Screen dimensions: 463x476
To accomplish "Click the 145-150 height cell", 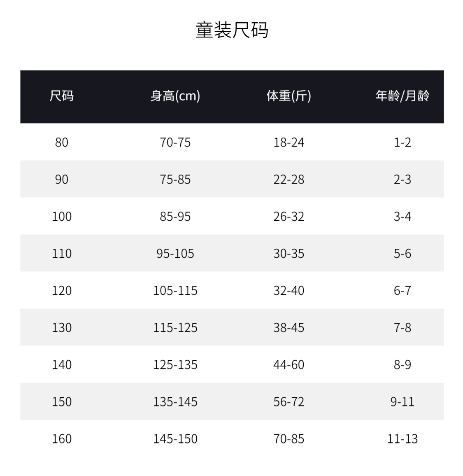I will click(x=175, y=439).
